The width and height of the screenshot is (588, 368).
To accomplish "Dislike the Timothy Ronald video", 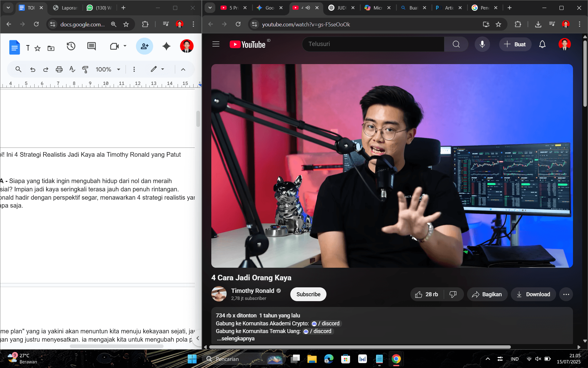I will click(x=453, y=294).
